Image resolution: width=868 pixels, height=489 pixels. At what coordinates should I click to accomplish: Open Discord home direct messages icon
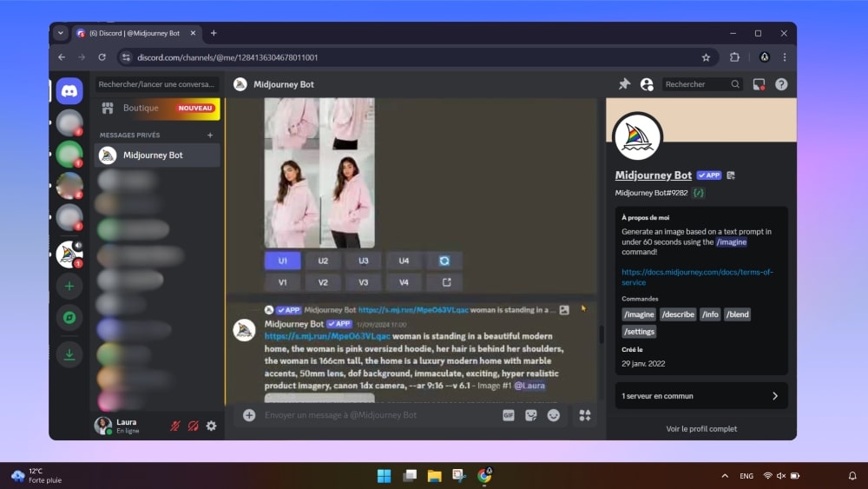pyautogui.click(x=69, y=91)
